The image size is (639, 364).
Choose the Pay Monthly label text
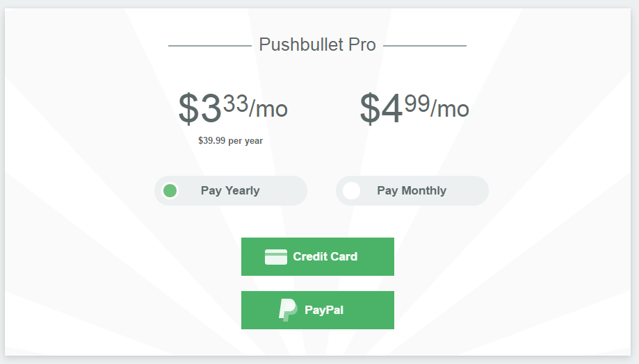tap(412, 190)
